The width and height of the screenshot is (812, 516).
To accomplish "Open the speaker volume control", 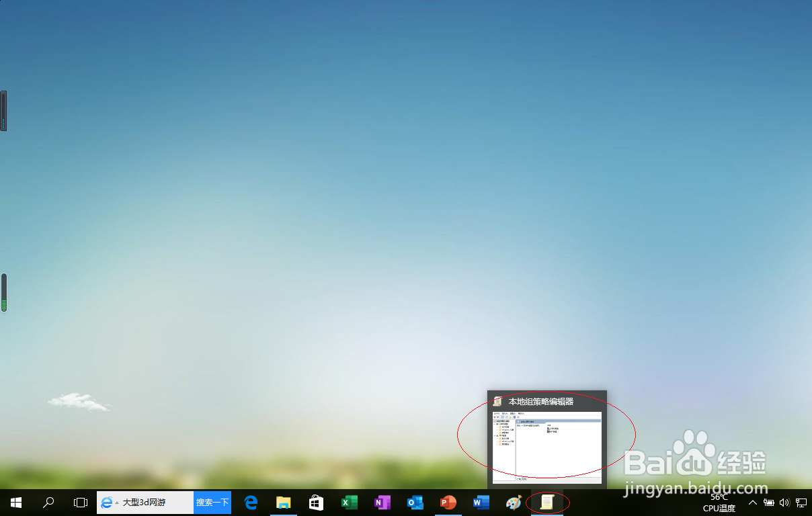I will pos(784,502).
